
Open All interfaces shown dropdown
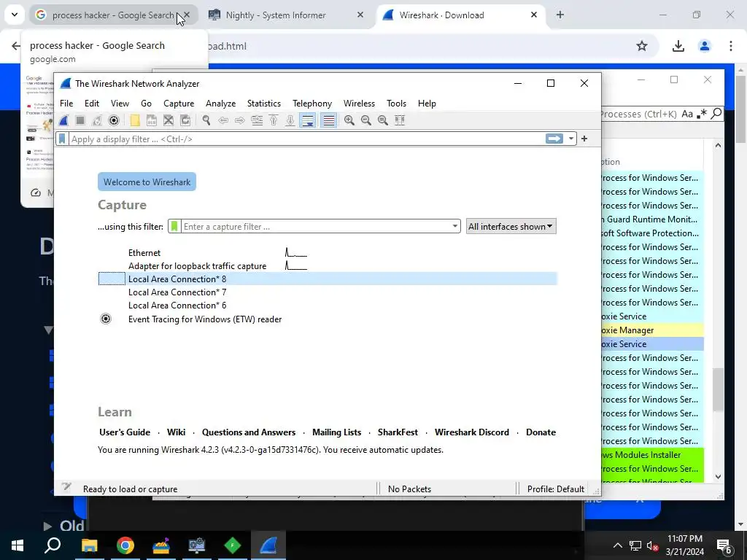coord(511,226)
